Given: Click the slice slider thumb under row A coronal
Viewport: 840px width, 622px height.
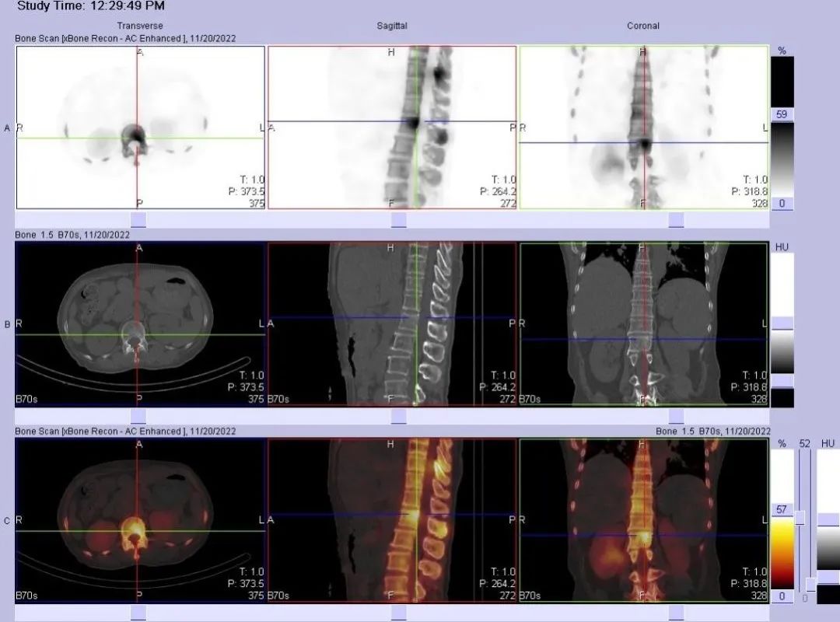Looking at the screenshot, I should [676, 220].
